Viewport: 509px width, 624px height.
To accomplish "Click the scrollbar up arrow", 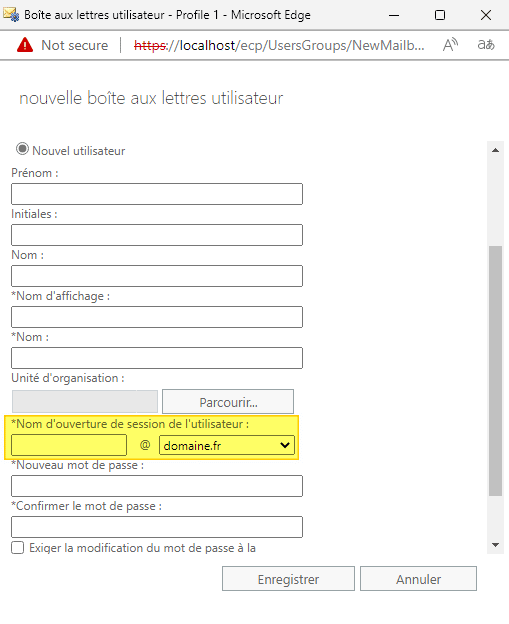I will [495, 150].
